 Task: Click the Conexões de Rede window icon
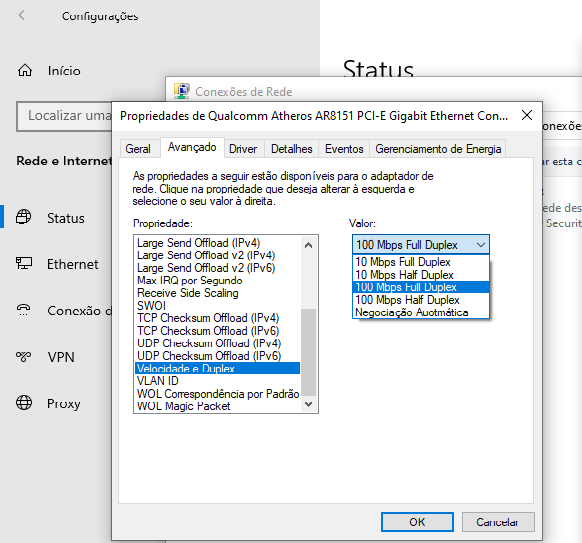(x=182, y=91)
